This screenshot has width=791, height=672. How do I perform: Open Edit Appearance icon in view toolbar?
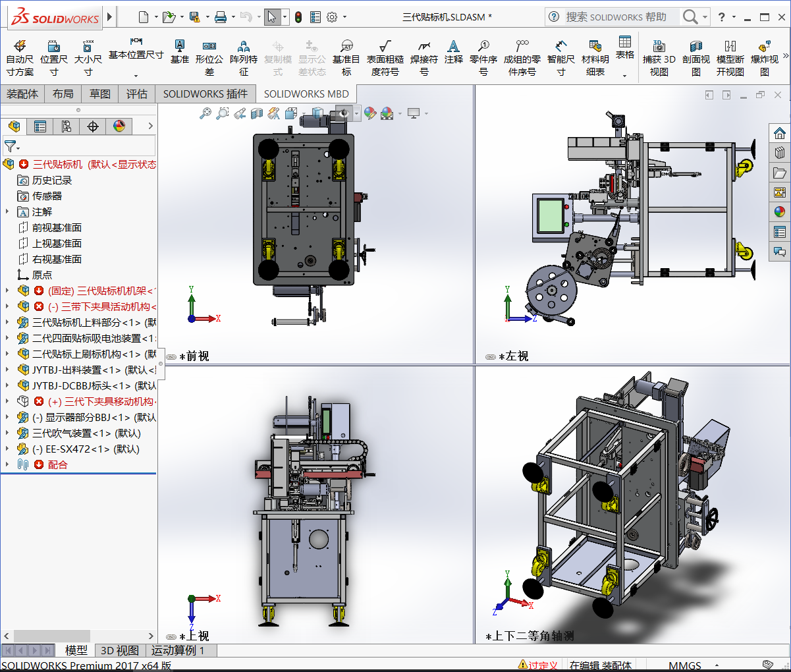point(370,113)
